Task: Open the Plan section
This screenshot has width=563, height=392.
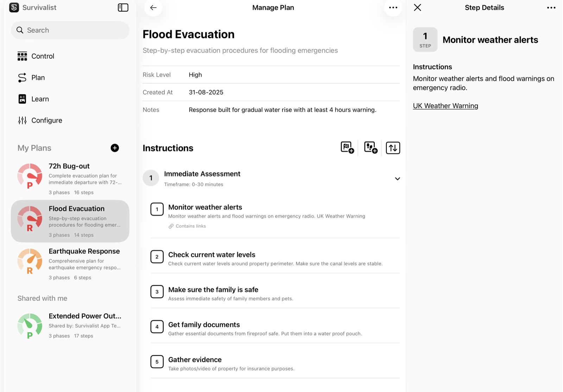Action: 70,78
